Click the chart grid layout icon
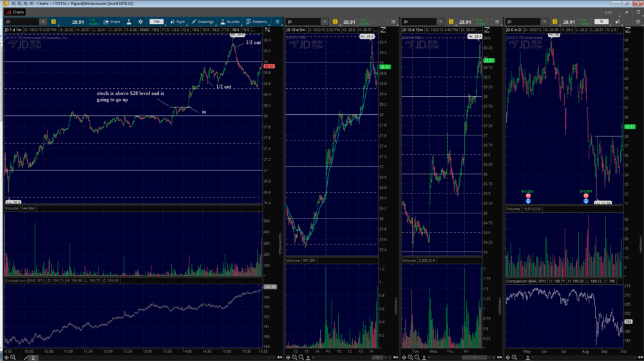644x361 pixels. click(609, 12)
